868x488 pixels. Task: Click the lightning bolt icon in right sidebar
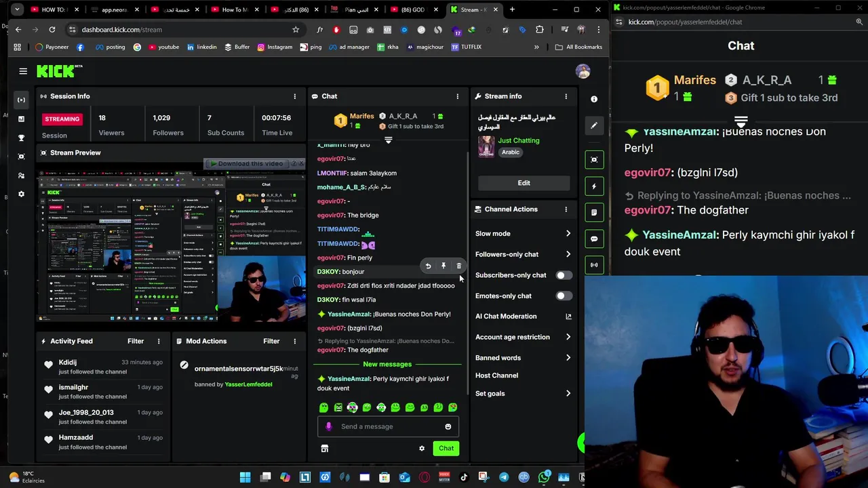(594, 186)
